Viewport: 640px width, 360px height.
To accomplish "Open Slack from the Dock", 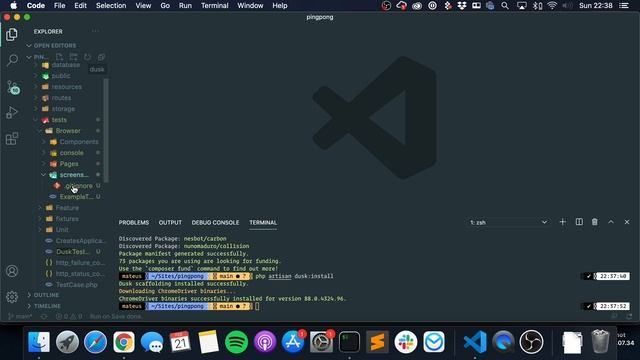I will 406,342.
